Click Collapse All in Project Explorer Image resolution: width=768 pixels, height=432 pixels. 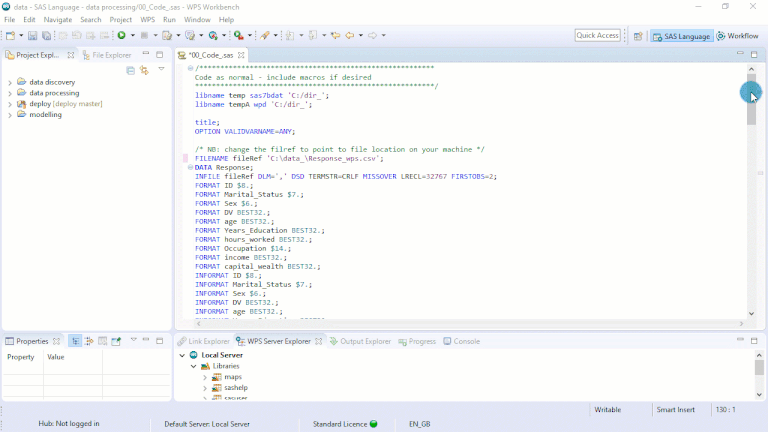coord(131,70)
